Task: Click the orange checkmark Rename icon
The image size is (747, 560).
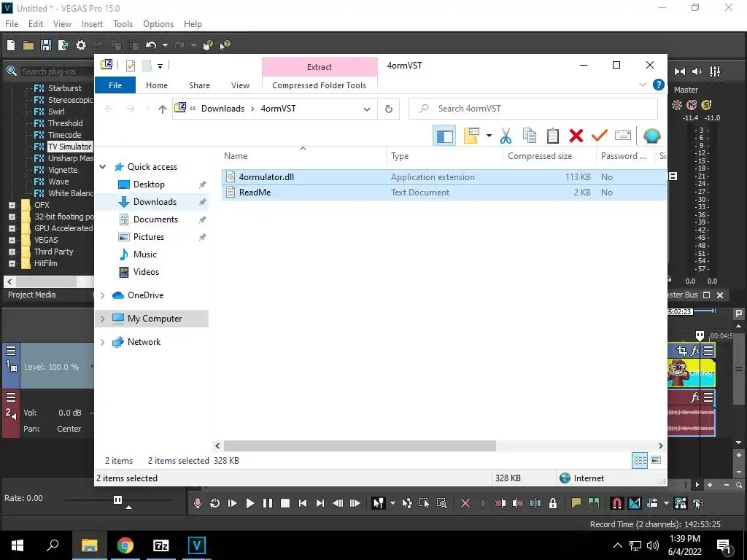Action: [600, 136]
